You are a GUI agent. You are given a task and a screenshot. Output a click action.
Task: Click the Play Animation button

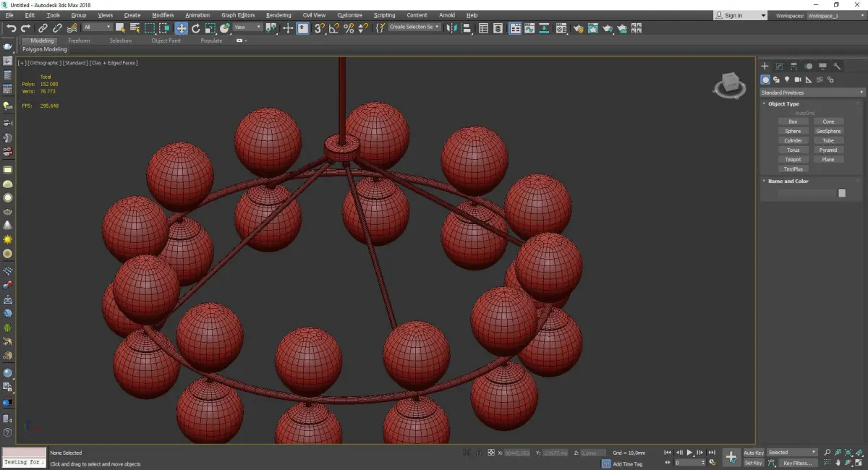click(x=690, y=453)
